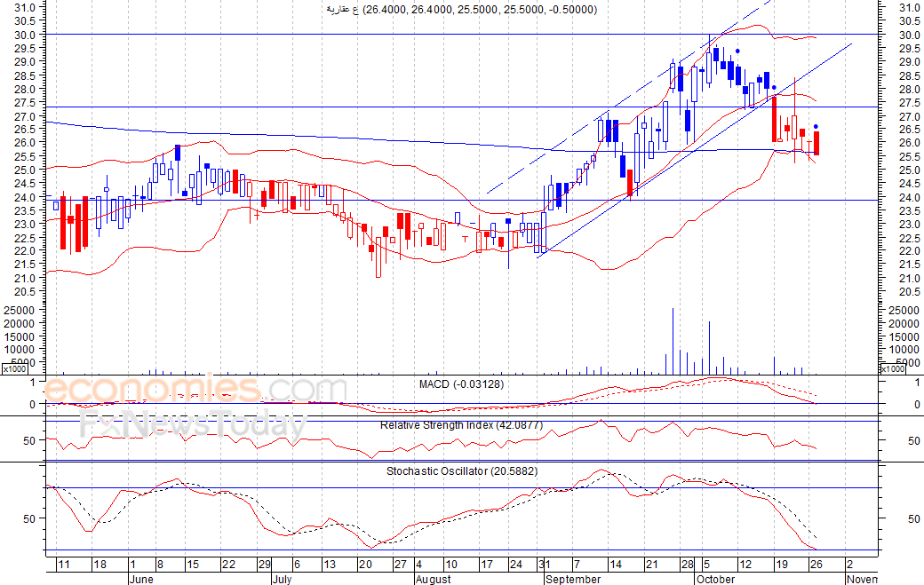Click date label 27 on time axis
Screen dimensions: 924x585
(401, 565)
